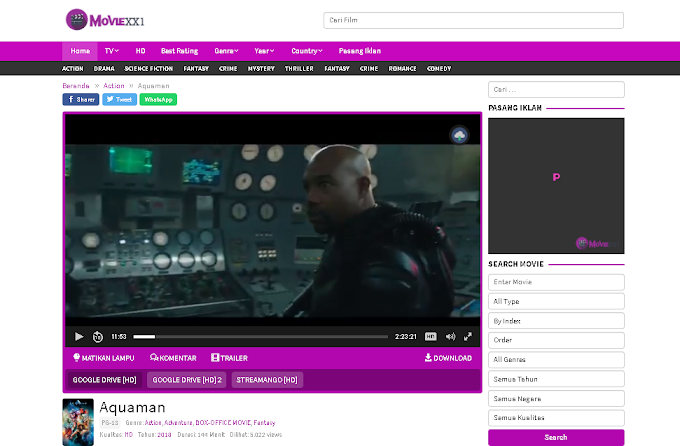Seek on the video progress bar
This screenshot has width=680, height=446.
260,337
